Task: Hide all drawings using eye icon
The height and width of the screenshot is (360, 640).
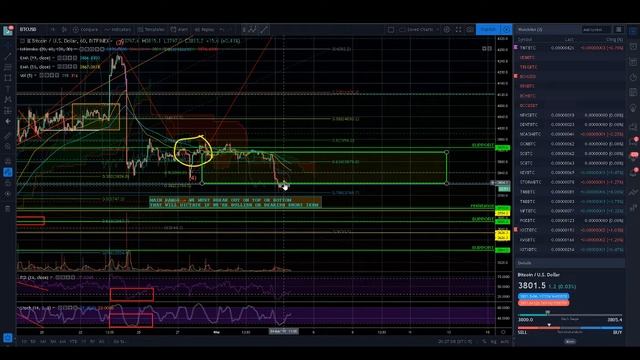Action: point(8,194)
